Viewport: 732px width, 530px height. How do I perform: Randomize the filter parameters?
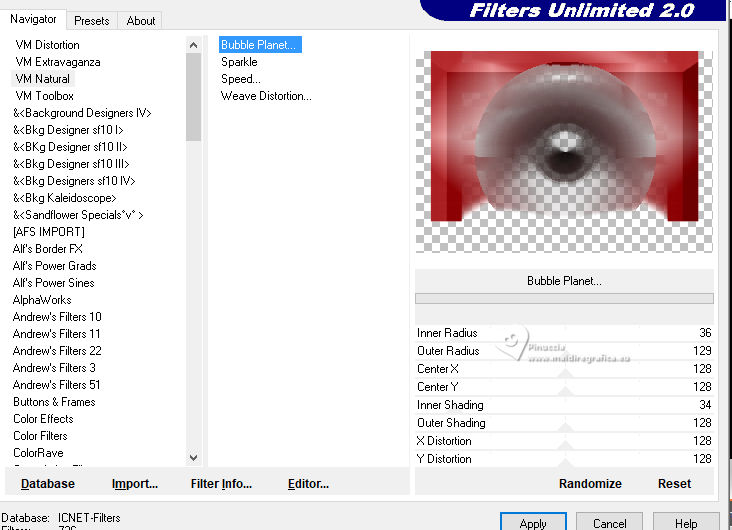tap(590, 484)
